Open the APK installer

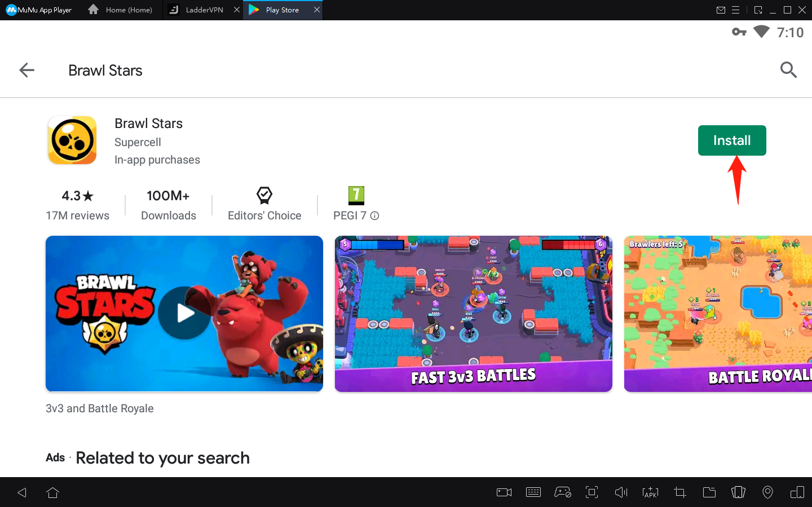click(650, 492)
